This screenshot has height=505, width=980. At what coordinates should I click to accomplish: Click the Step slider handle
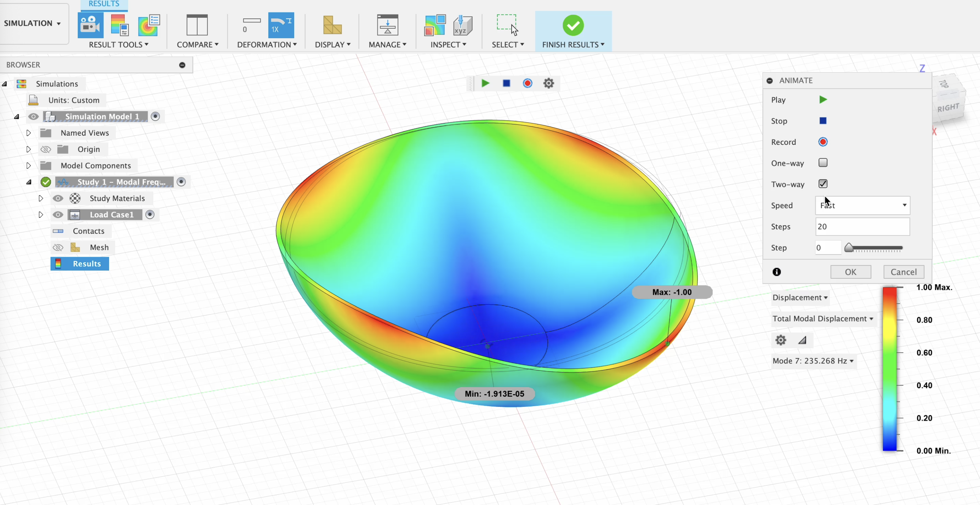[848, 248]
